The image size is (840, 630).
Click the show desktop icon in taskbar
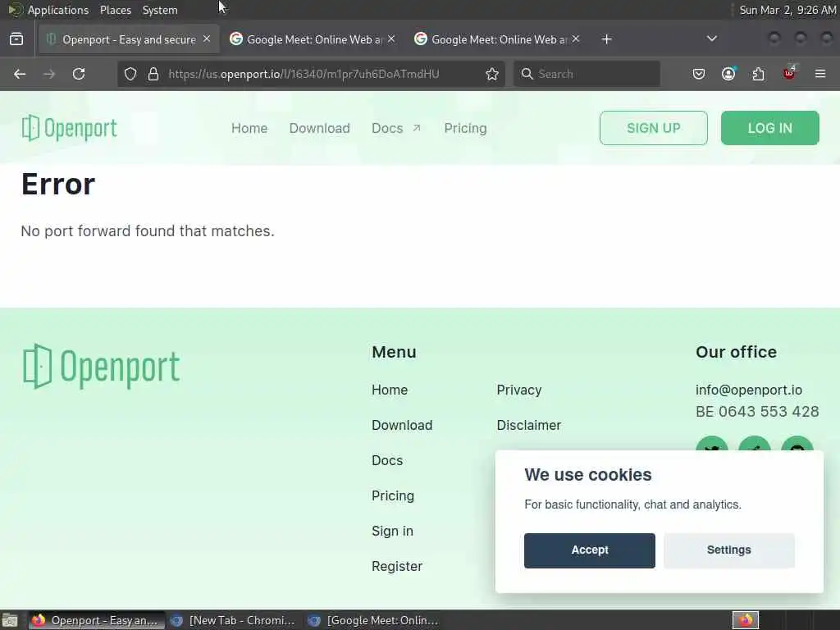click(10, 620)
